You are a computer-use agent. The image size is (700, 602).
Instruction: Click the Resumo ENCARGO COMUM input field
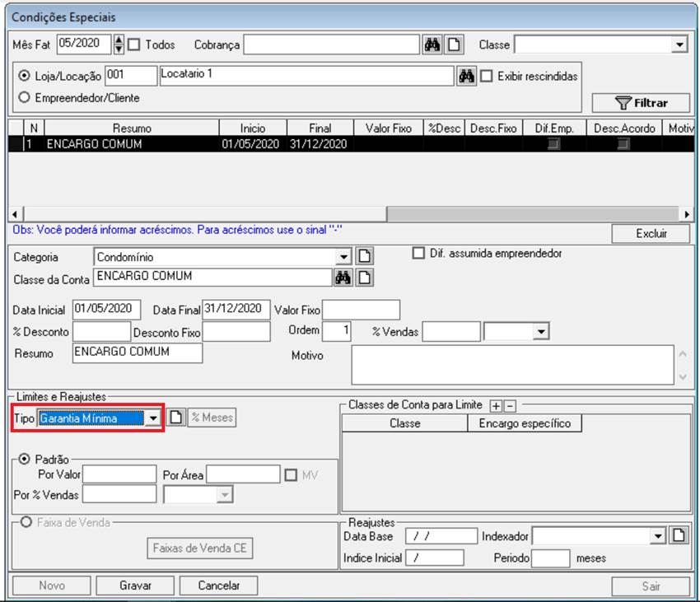(138, 352)
